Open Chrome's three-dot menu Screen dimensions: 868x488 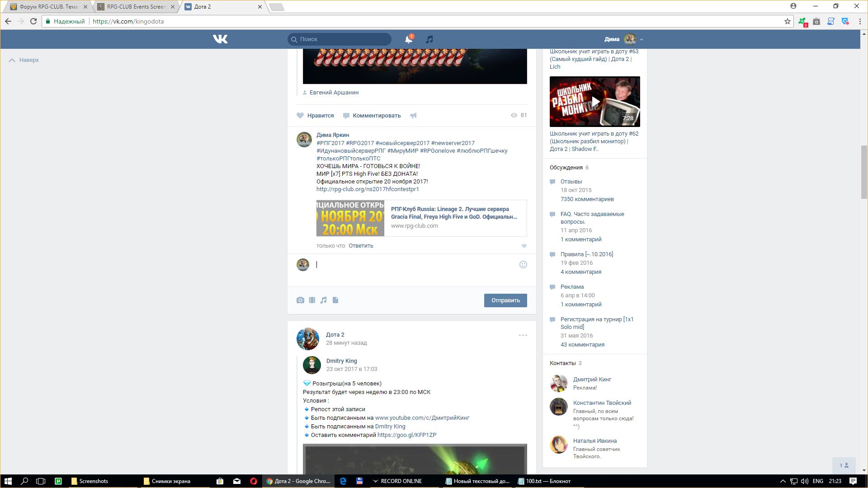860,21
